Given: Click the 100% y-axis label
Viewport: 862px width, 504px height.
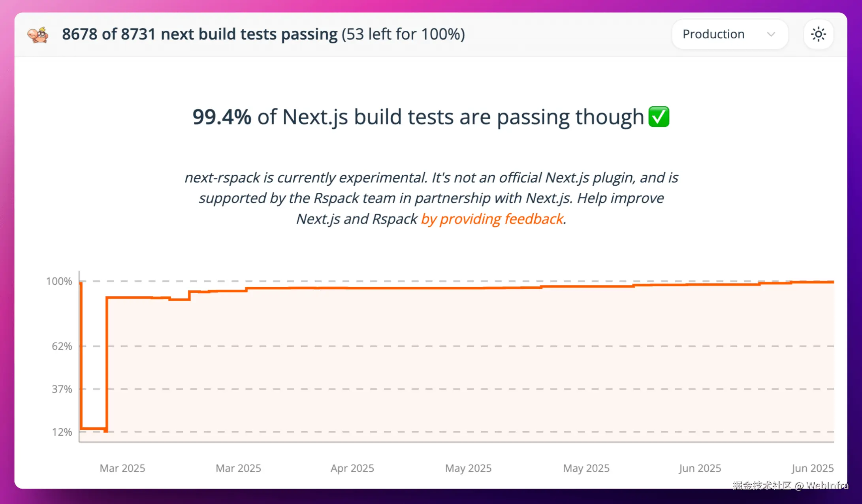Looking at the screenshot, I should [x=59, y=281].
